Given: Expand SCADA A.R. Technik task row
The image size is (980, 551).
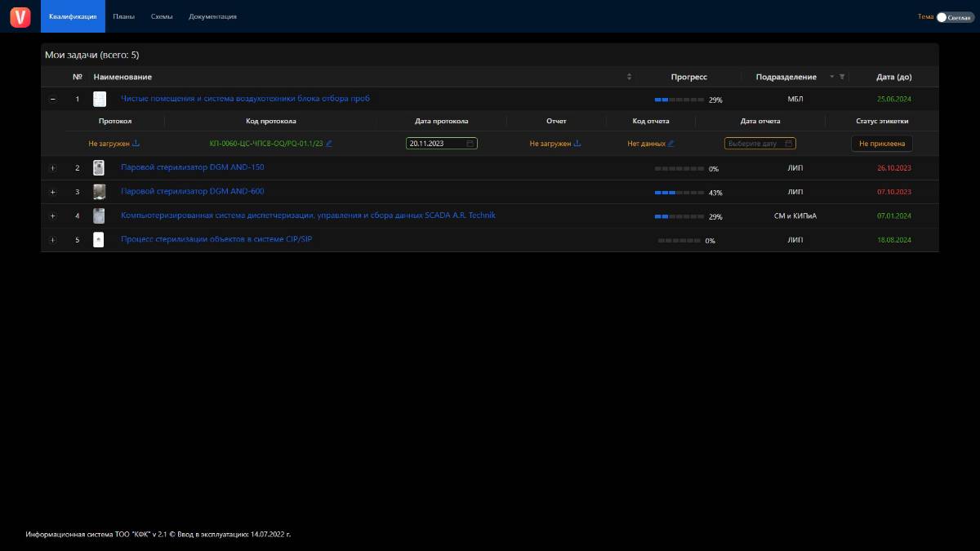Looking at the screenshot, I should (x=53, y=216).
